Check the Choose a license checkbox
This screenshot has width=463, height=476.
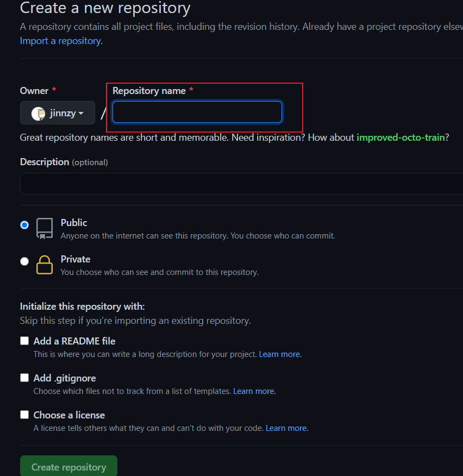pyautogui.click(x=24, y=415)
